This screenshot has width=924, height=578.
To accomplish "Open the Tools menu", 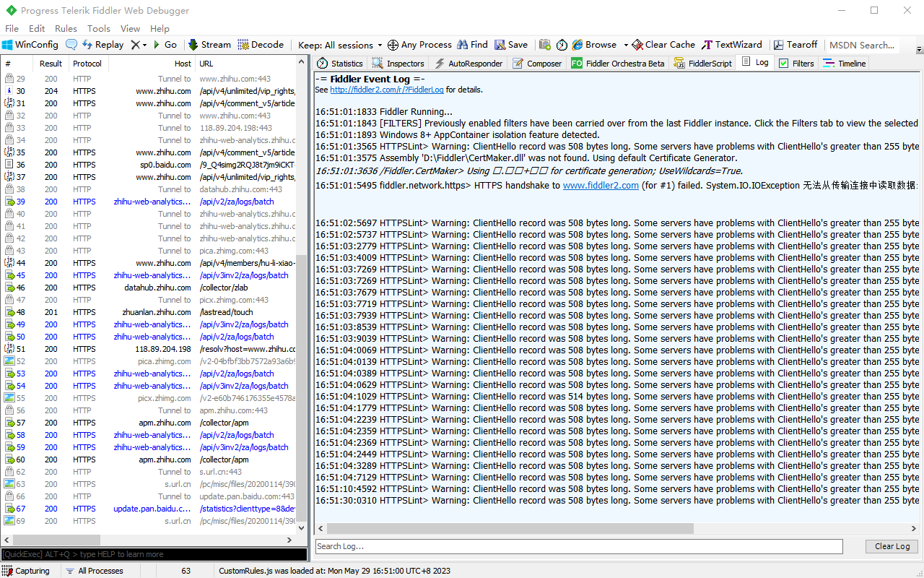I will coord(99,29).
